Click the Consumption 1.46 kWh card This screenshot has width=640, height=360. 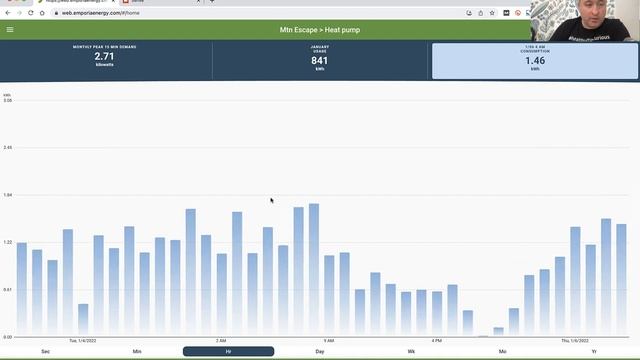pyautogui.click(x=535, y=61)
